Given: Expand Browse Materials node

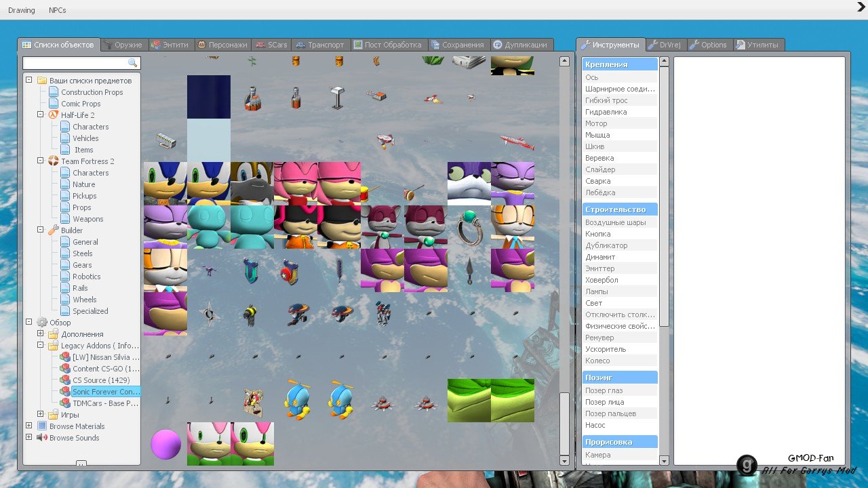Looking at the screenshot, I should 28,426.
